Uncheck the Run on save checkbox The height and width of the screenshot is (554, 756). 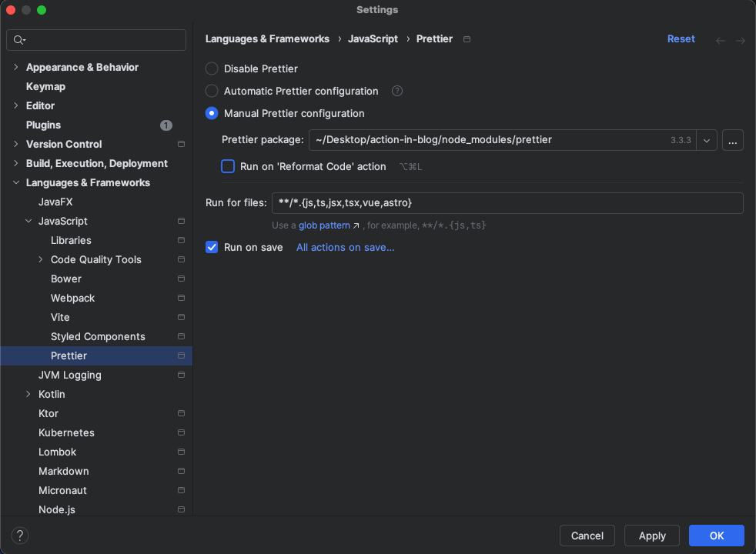pyautogui.click(x=212, y=247)
